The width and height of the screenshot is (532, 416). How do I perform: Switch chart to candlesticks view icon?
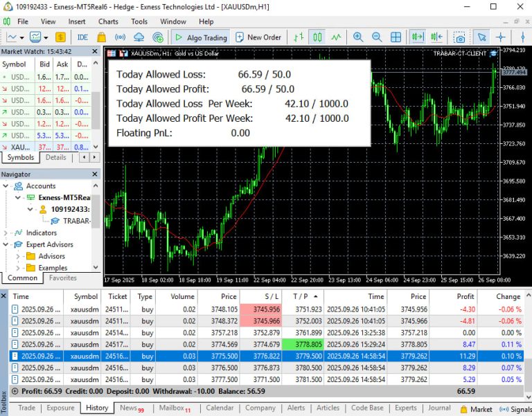[x=317, y=37]
